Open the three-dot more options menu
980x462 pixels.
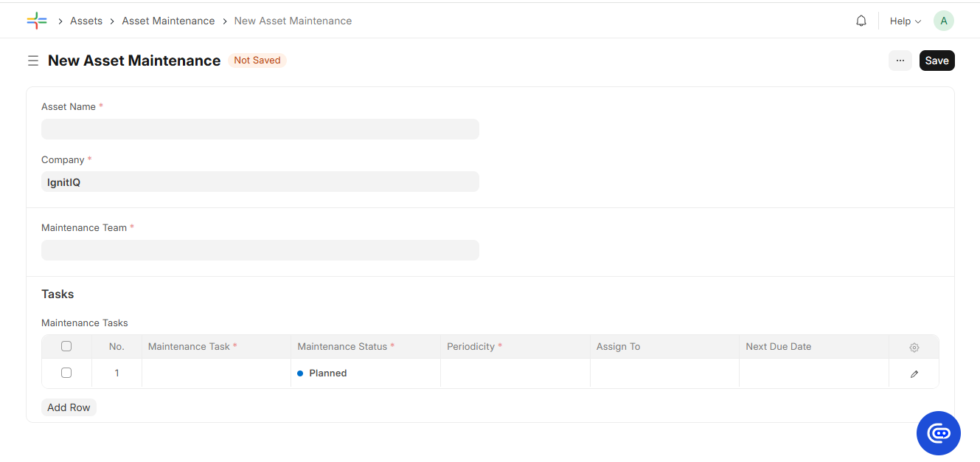pyautogui.click(x=900, y=61)
